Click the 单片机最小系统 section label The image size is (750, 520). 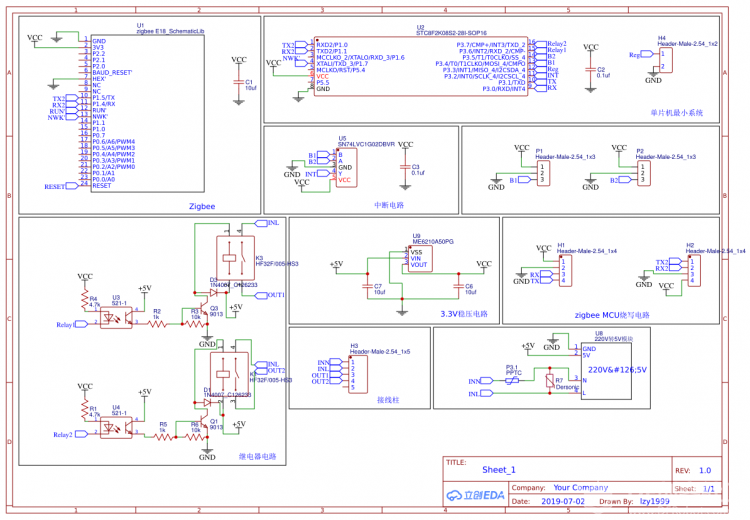[x=677, y=113]
